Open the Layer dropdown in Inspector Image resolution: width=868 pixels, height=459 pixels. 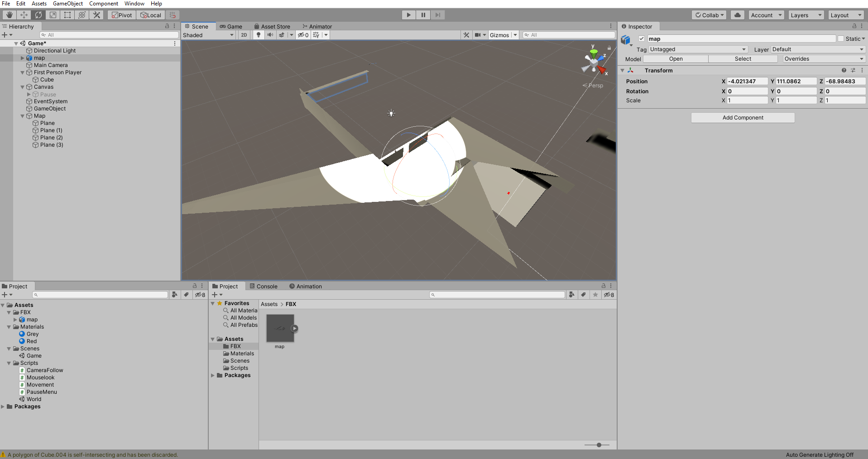[x=818, y=49]
